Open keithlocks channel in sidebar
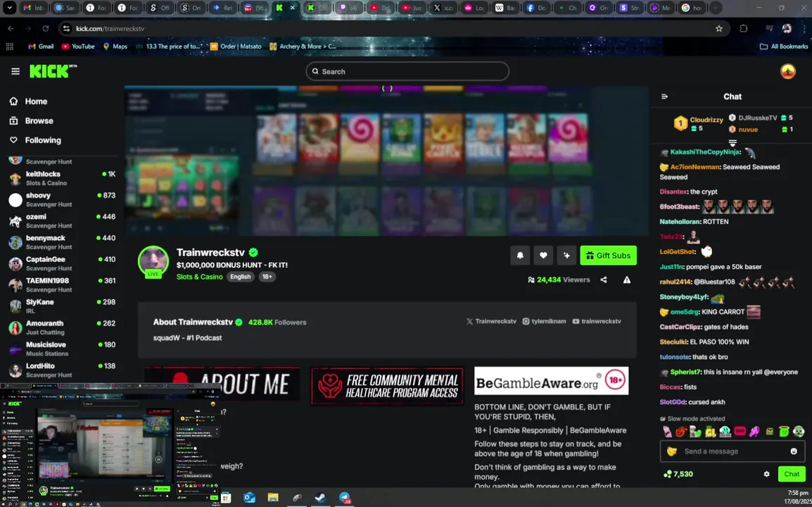Viewport: 812px width, 507px height. point(62,178)
